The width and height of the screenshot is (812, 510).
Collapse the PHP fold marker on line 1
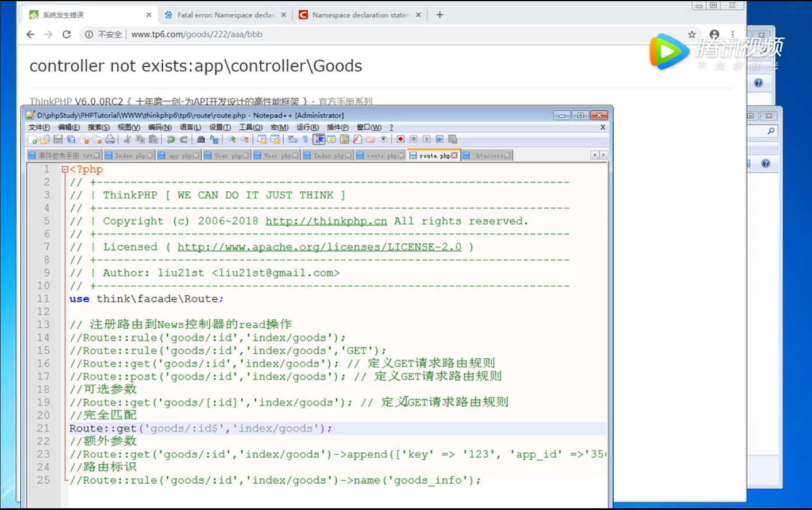(65, 169)
